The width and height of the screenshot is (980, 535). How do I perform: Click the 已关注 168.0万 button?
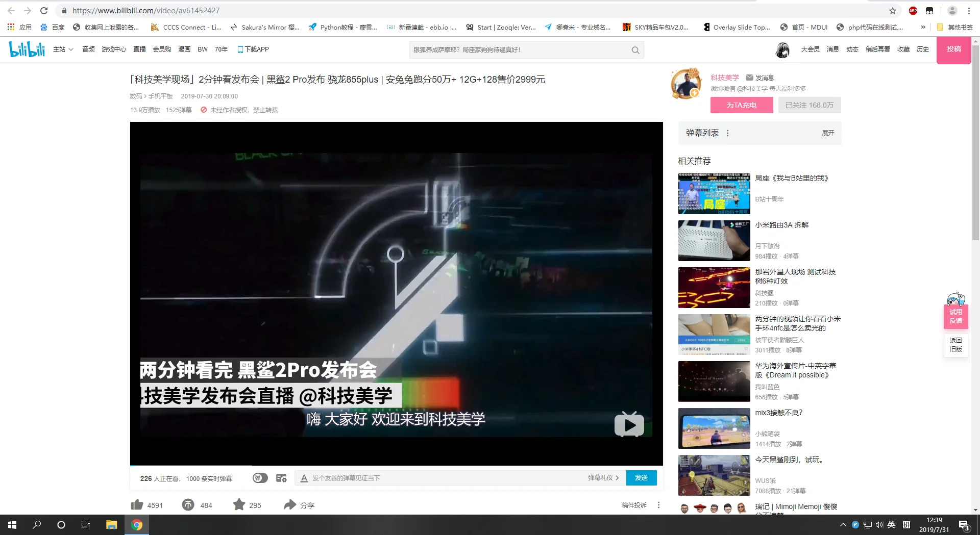click(810, 105)
